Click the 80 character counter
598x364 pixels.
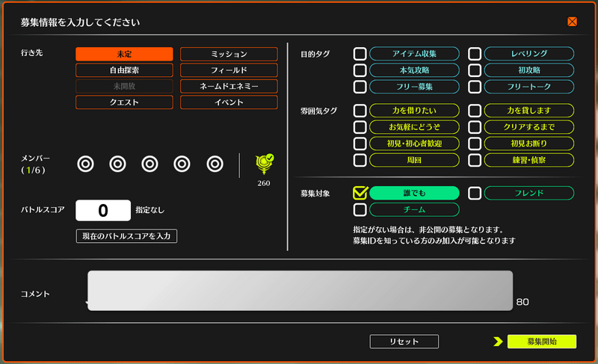[x=523, y=302]
